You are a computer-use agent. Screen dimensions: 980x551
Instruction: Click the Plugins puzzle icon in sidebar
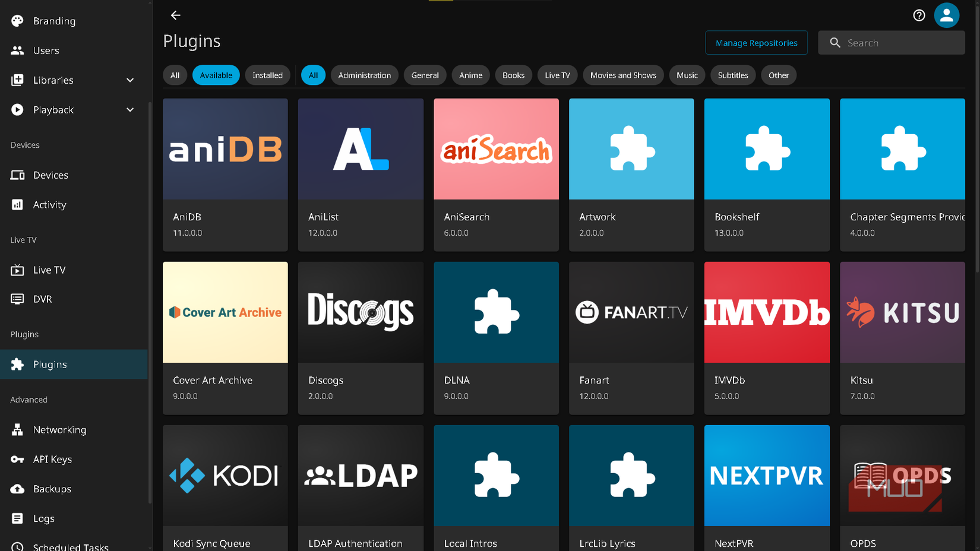[17, 365]
